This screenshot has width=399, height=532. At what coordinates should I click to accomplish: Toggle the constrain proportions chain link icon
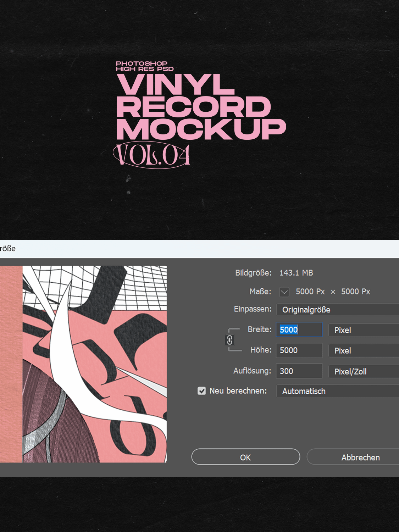point(229,340)
